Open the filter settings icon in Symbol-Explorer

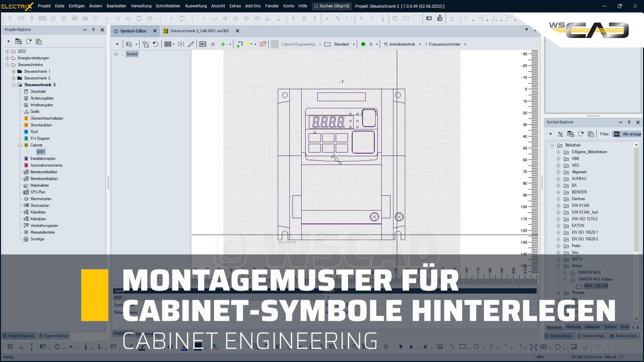coord(560,134)
